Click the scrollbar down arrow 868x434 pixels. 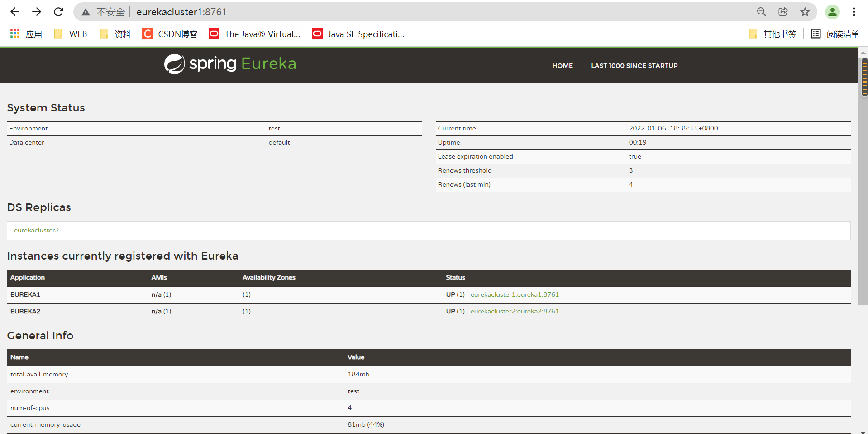click(863, 432)
